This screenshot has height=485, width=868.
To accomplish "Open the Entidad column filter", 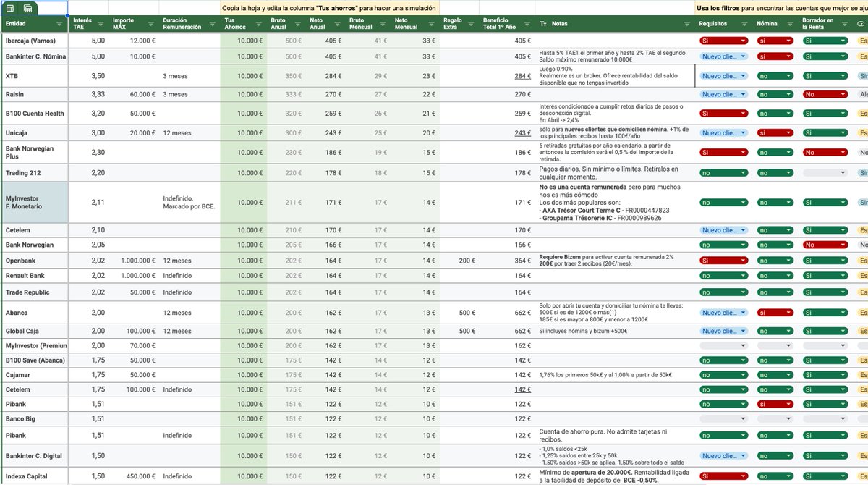I will 59,24.
